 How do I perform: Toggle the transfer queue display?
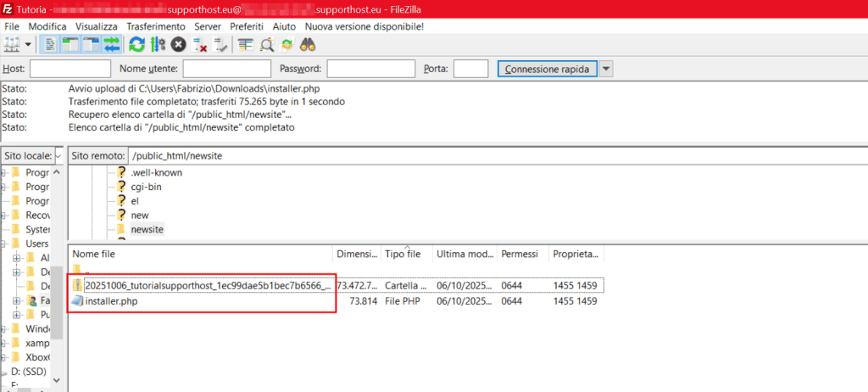tap(111, 44)
